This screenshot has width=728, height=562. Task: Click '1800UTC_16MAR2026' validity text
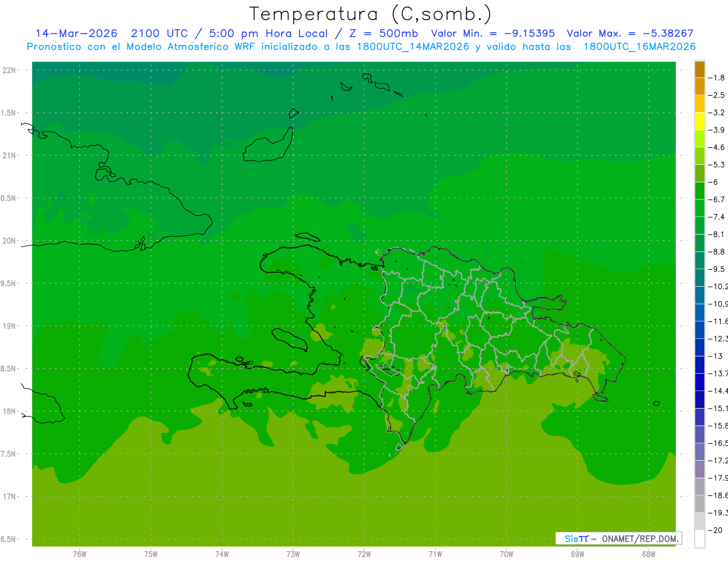(639, 47)
